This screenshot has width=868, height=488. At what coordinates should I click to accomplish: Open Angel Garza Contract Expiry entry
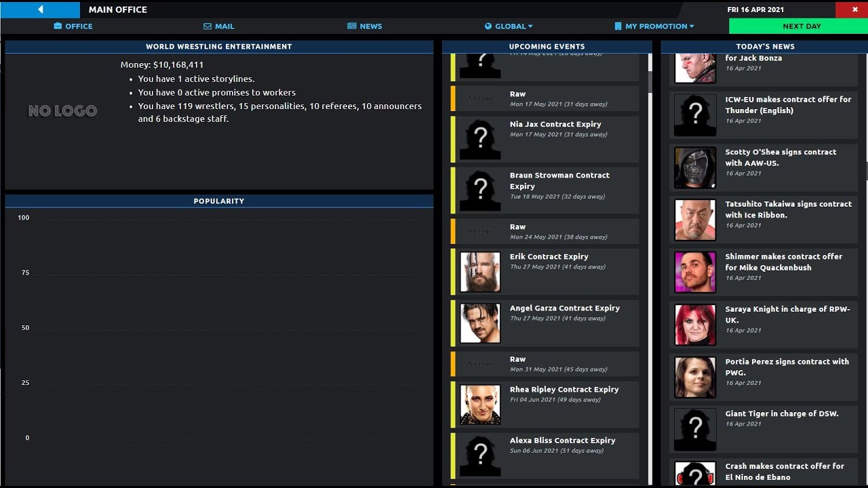pos(545,323)
